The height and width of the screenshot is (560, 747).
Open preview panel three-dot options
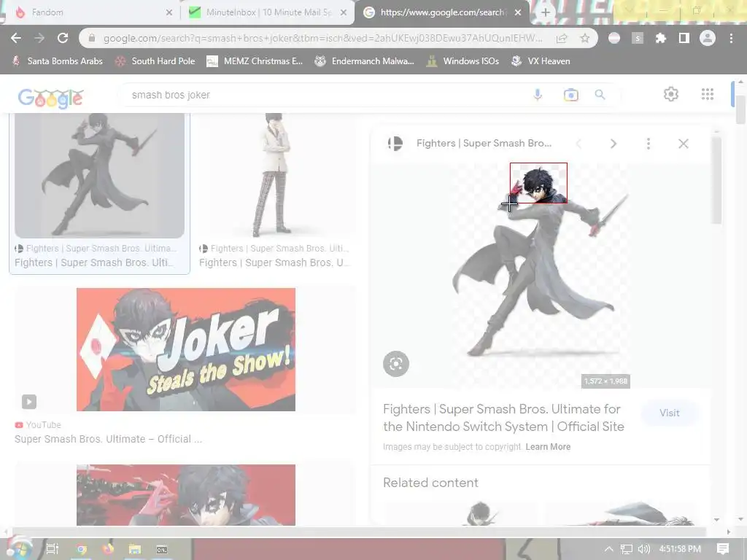click(x=649, y=144)
